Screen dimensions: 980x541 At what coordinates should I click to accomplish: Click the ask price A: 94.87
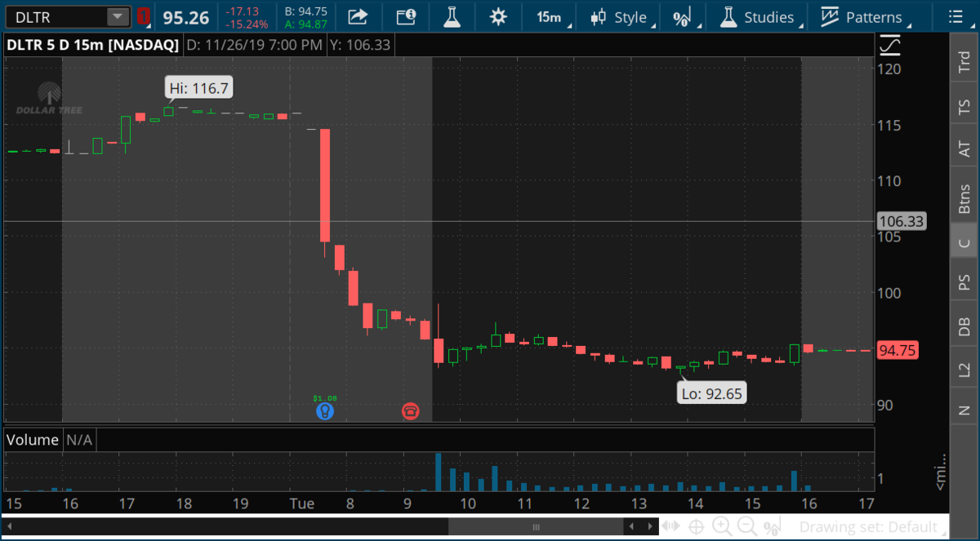(x=306, y=24)
